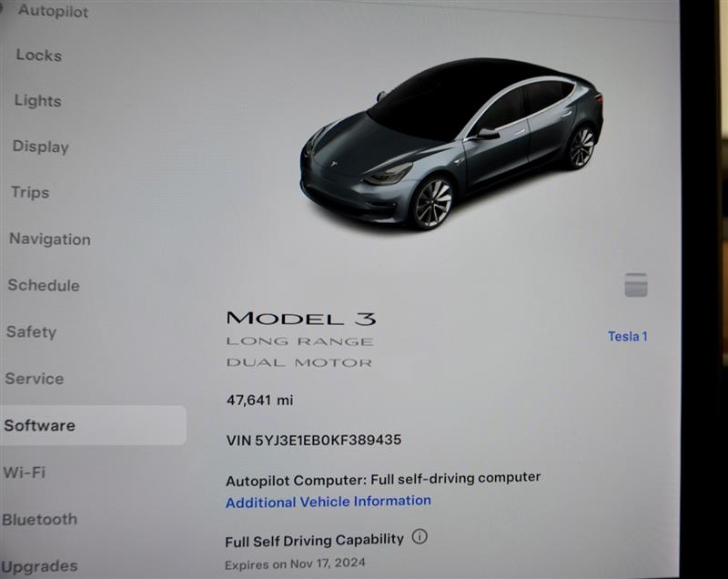728x579 pixels.
Task: Click the Additional Vehicle Information link
Action: click(x=329, y=502)
